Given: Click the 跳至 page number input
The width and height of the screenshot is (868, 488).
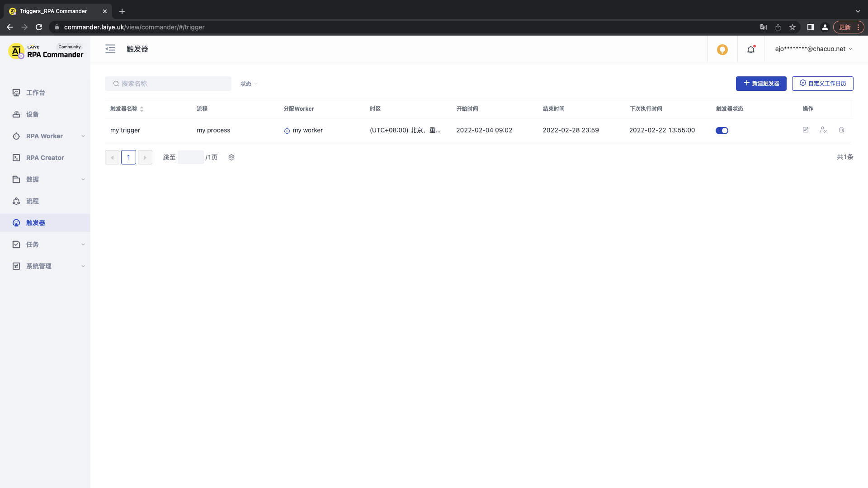Looking at the screenshot, I should pos(191,157).
